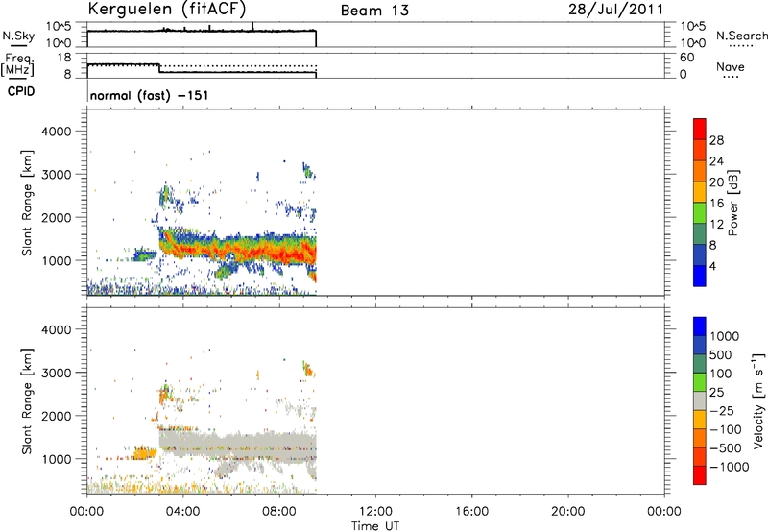
Task: Click the '100' tick on the velocity colorbar
Action: [721, 374]
